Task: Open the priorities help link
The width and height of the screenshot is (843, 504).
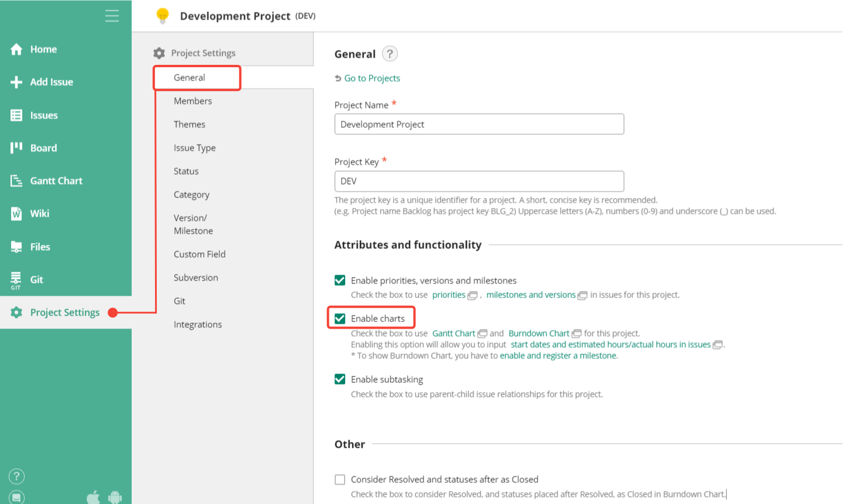Action: tap(449, 295)
